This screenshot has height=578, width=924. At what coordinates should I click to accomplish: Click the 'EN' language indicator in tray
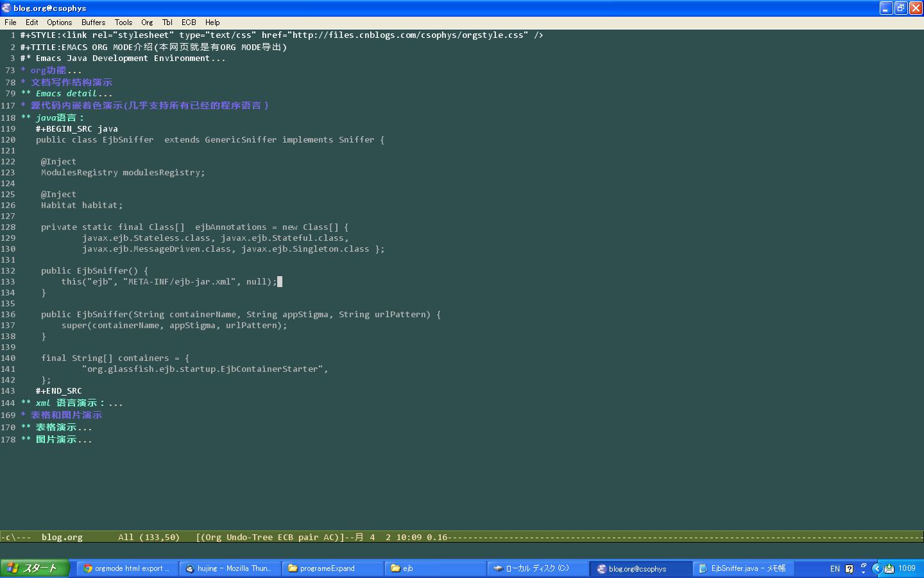tap(835, 569)
